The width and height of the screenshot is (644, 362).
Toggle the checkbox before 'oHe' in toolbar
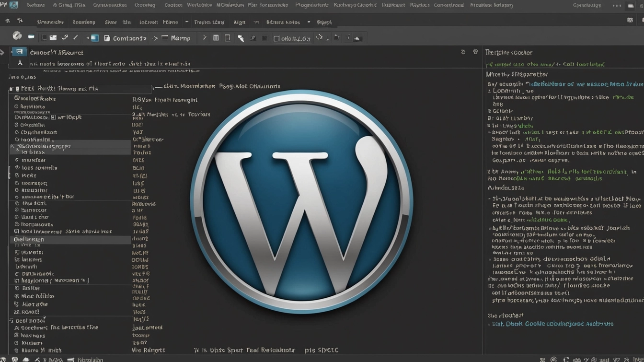[276, 39]
